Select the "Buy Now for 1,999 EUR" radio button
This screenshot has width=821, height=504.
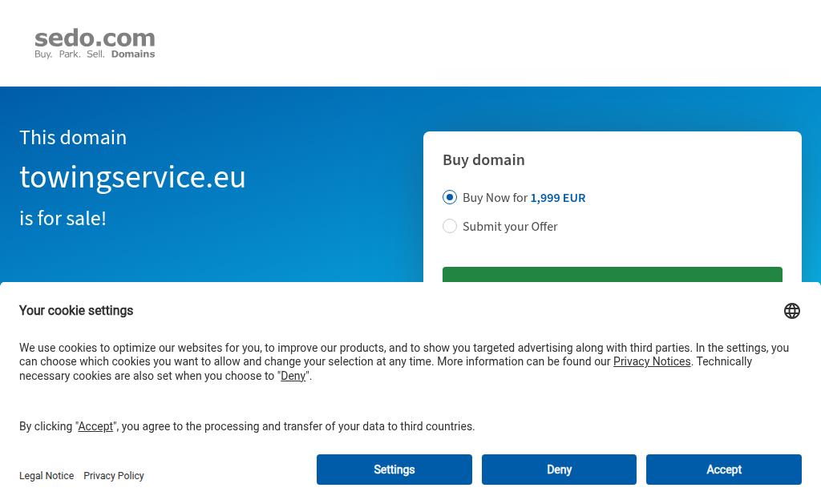(450, 197)
